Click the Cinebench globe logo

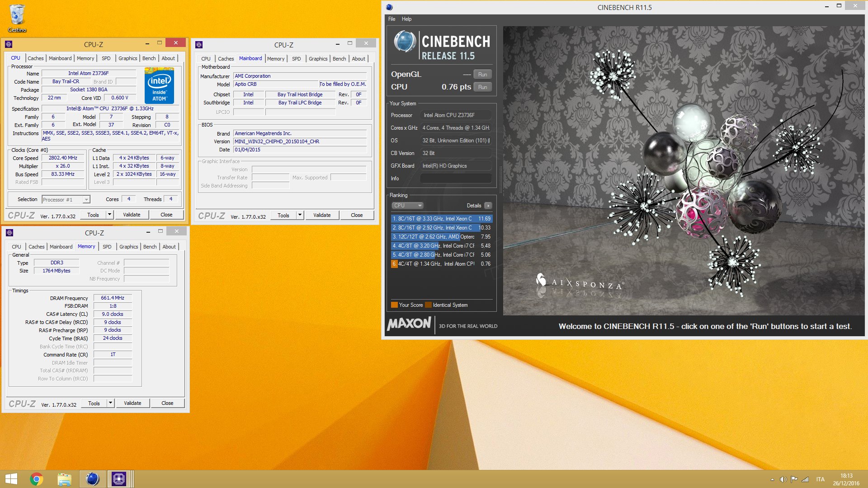(404, 42)
